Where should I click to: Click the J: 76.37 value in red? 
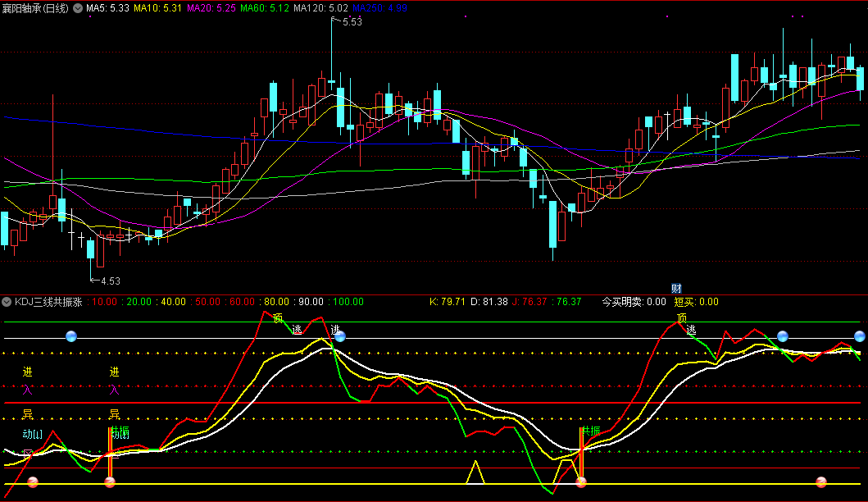[529, 302]
